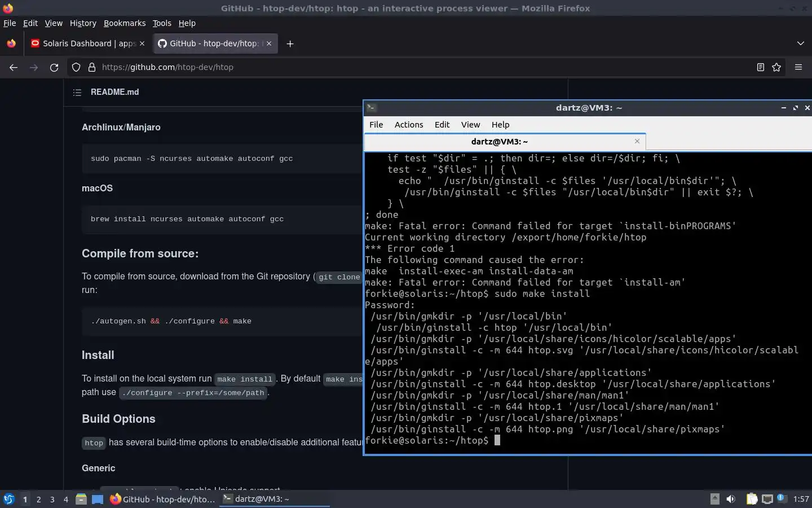This screenshot has height=508, width=812.
Task: Open a new browser tab
Action: coord(290,43)
